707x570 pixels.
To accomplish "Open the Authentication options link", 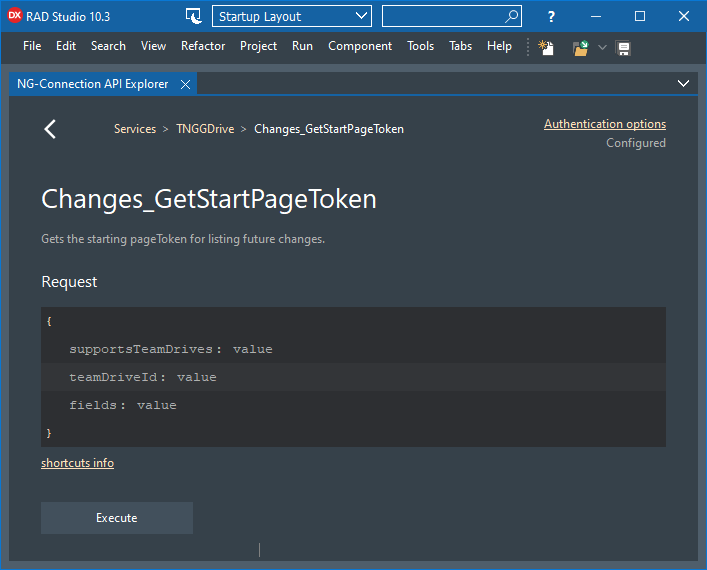I will tap(604, 124).
